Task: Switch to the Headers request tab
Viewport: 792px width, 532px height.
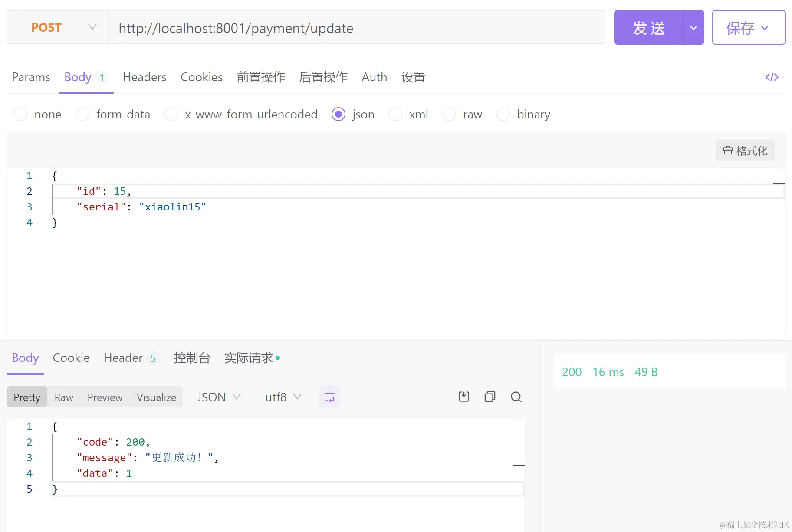Action: [145, 77]
